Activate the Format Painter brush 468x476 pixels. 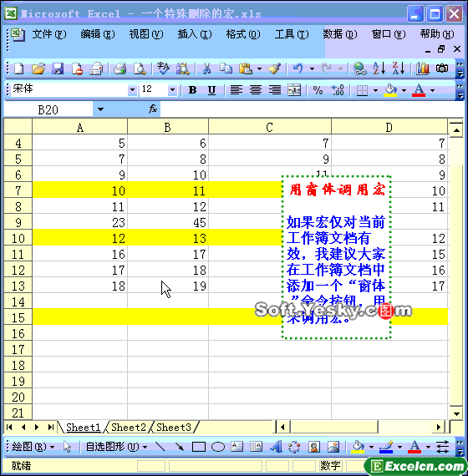coord(274,68)
